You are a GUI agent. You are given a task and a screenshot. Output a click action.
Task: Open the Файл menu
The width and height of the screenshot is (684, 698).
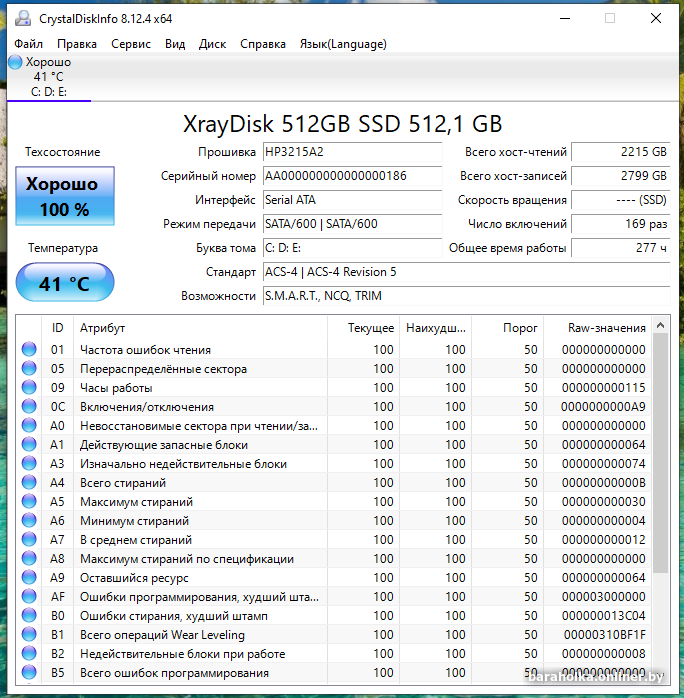coord(28,44)
